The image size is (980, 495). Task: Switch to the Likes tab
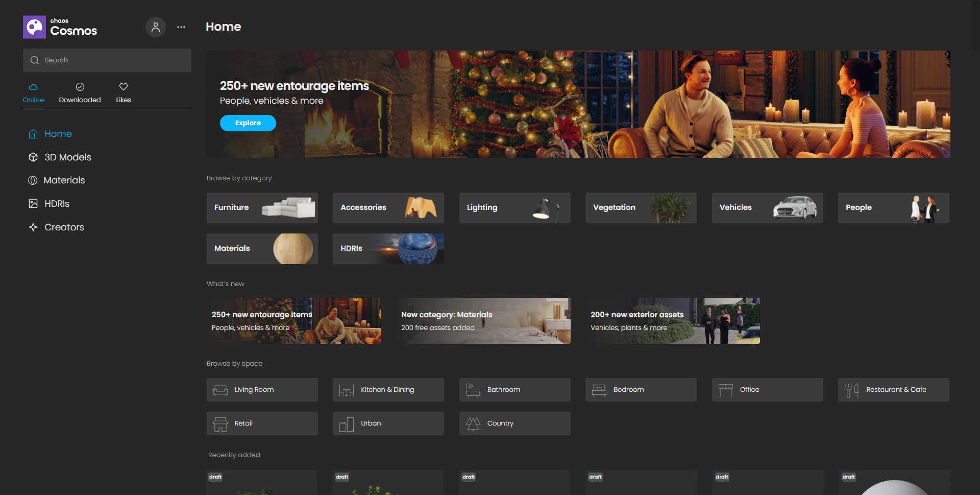coord(124,93)
